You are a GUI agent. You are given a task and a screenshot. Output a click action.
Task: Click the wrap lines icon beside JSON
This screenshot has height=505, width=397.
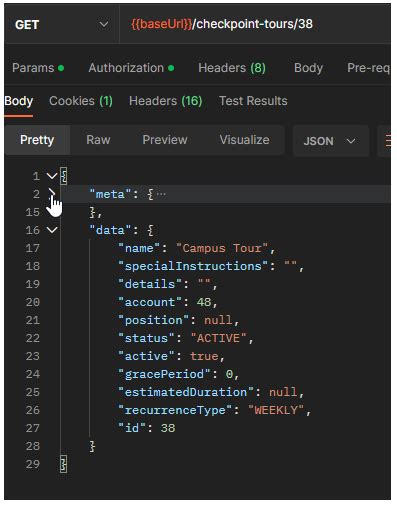(x=388, y=140)
